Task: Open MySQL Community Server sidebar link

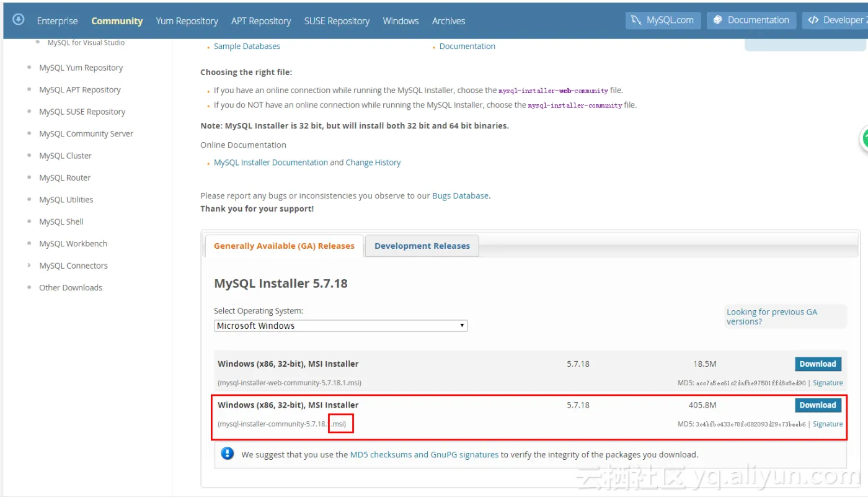Action: [86, 134]
